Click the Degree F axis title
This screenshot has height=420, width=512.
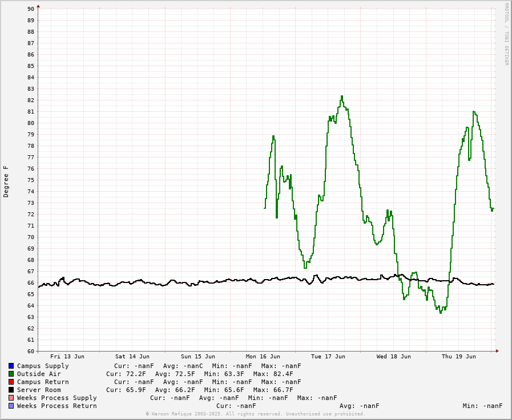pos(6,181)
